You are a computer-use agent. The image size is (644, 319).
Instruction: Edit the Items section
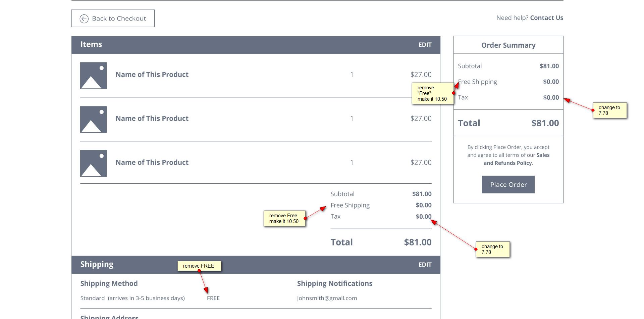(x=425, y=45)
